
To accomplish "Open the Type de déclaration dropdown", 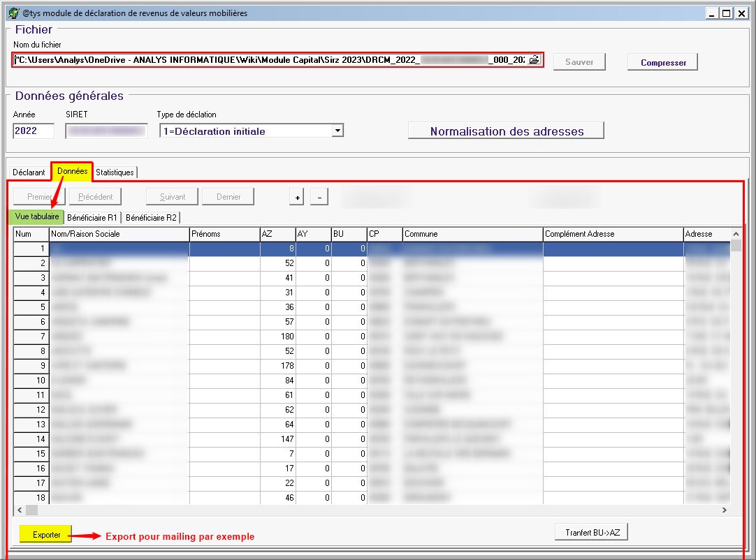I will pos(337,131).
